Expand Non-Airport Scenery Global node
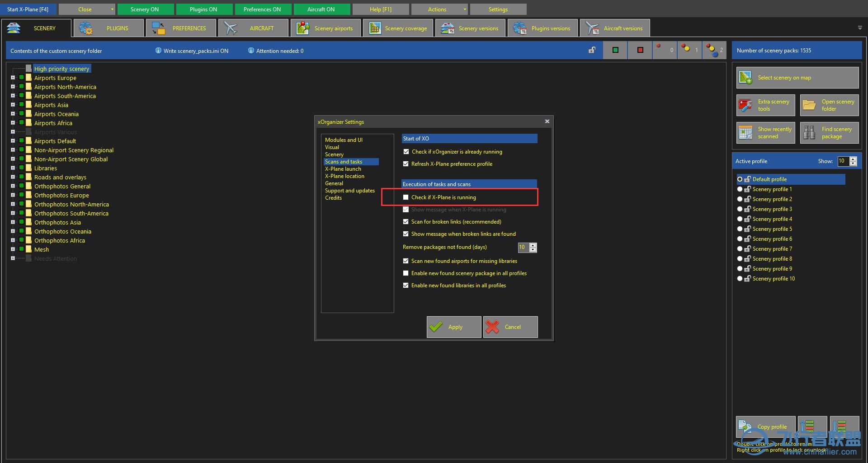The height and width of the screenshot is (463, 868). pos(13,159)
